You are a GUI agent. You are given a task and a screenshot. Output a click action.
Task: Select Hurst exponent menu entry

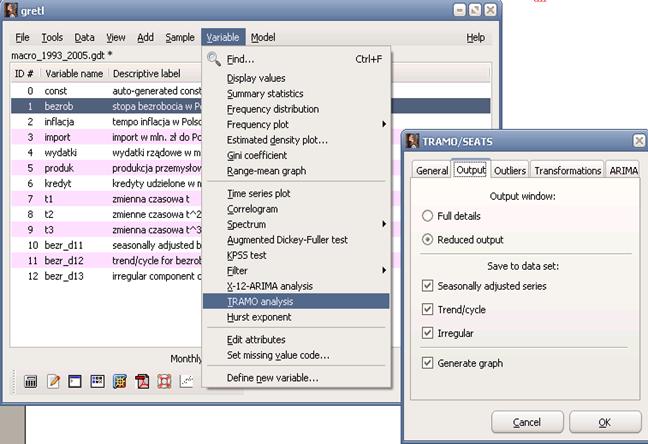296,317
